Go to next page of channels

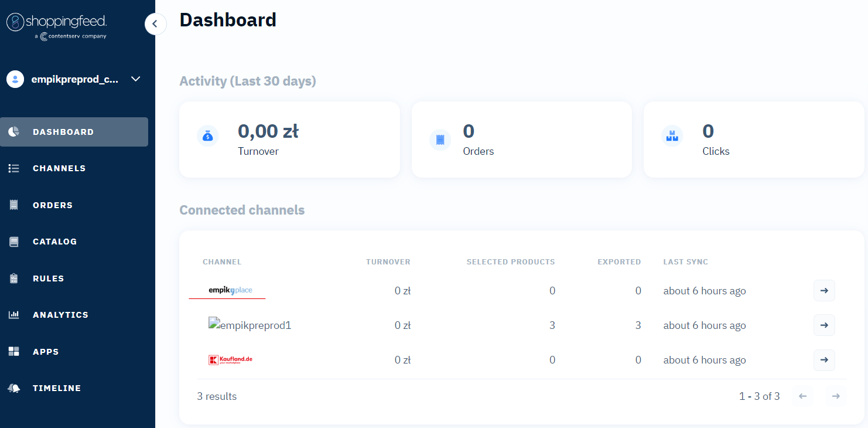point(836,396)
